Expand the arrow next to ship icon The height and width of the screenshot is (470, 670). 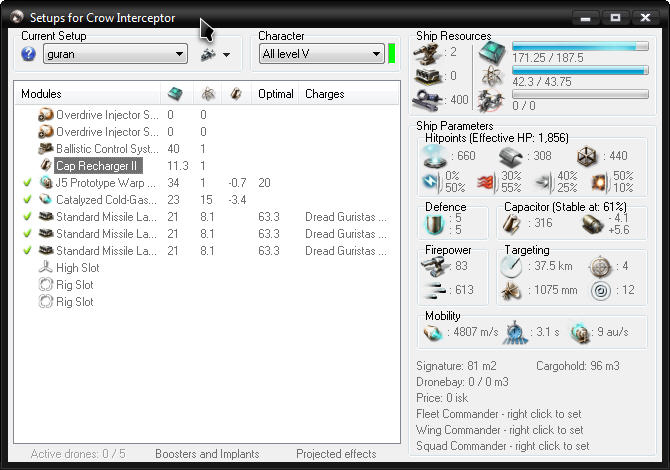[x=226, y=55]
